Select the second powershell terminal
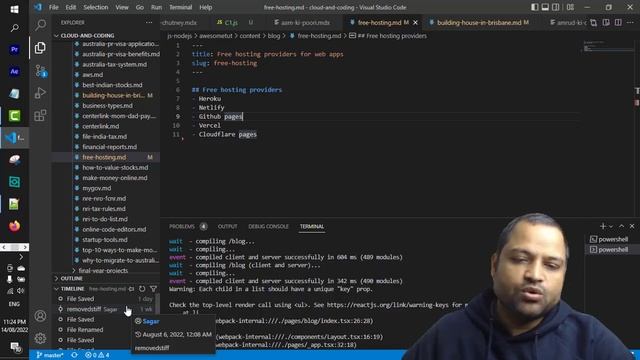The height and width of the screenshot is (360, 640). click(613, 249)
